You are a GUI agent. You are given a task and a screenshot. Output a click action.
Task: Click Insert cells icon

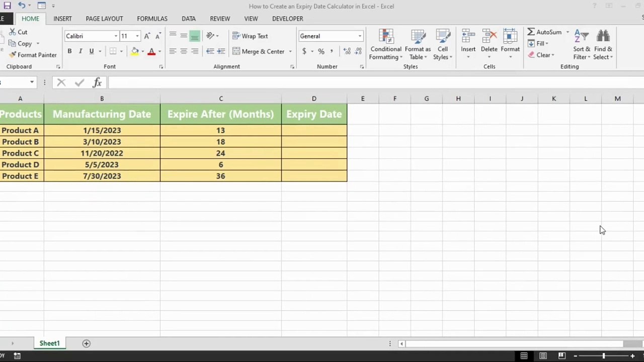pos(468,36)
